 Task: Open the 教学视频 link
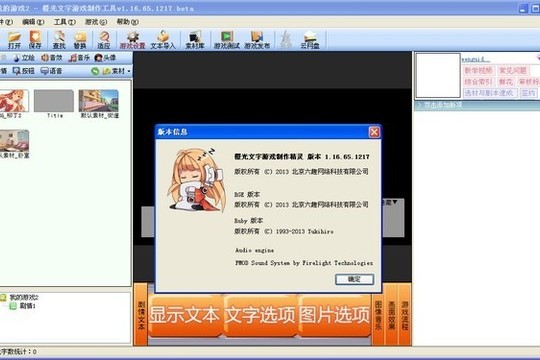tap(478, 71)
